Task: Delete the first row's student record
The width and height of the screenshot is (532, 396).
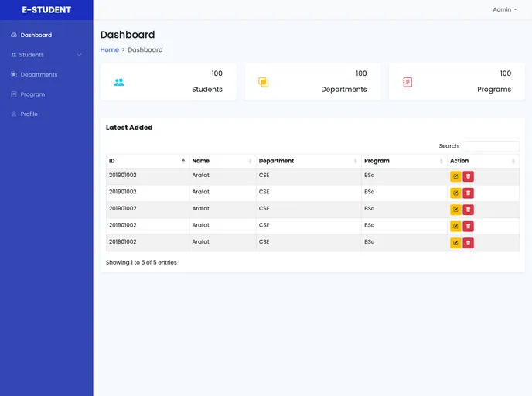Action: pos(469,176)
